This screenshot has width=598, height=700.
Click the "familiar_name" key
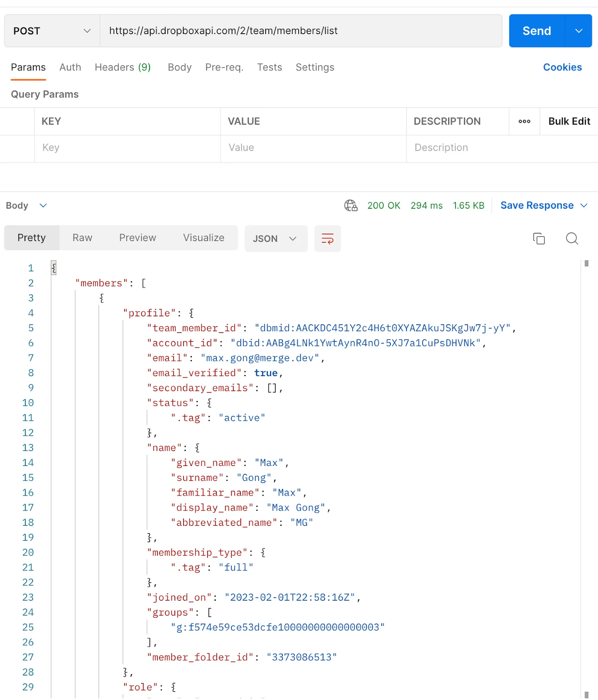(215, 493)
